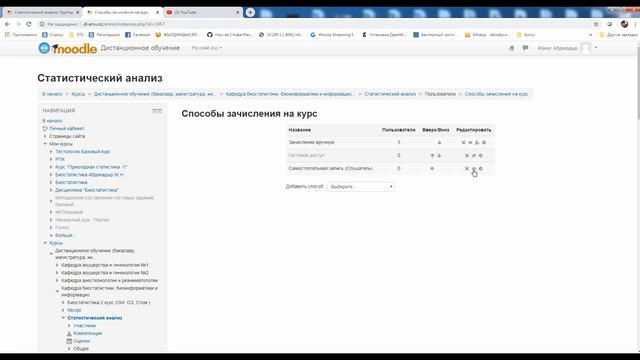The height and width of the screenshot is (360, 640).
Task: Open settings gear for 'Гостевой доступ'
Action: pos(480,156)
